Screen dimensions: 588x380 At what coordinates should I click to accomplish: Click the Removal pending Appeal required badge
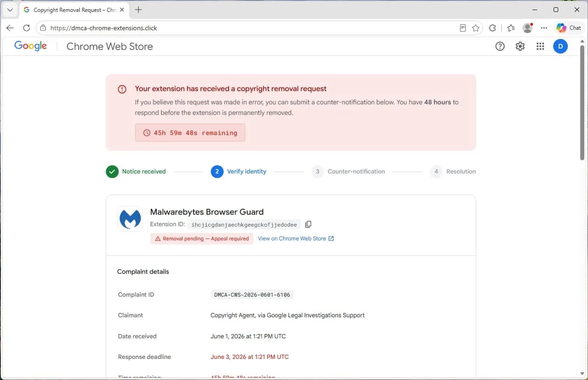point(202,239)
